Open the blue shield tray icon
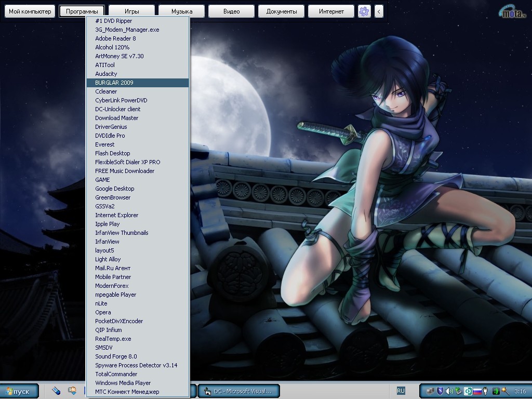Screen dimensions: 532x399 click(x=440, y=391)
